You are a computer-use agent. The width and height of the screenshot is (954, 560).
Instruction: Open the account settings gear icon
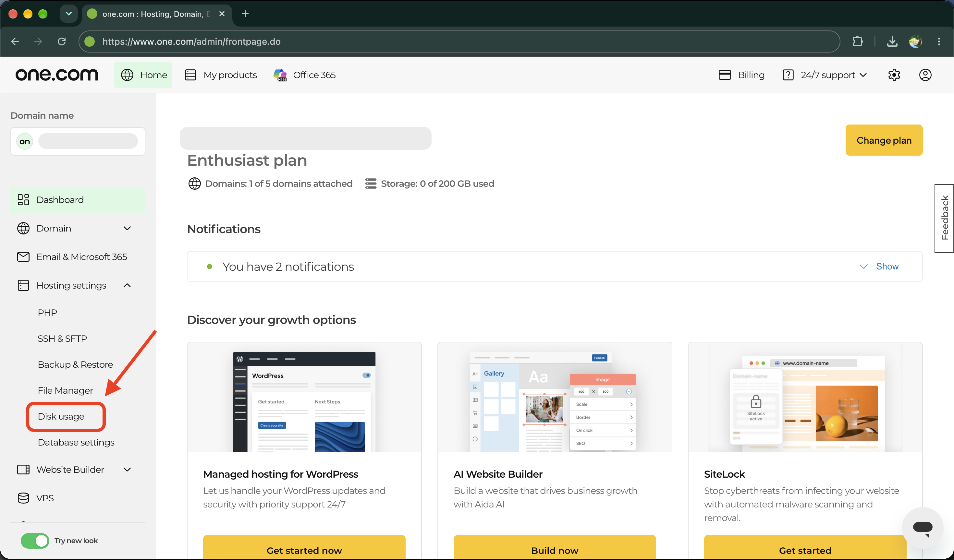click(894, 75)
